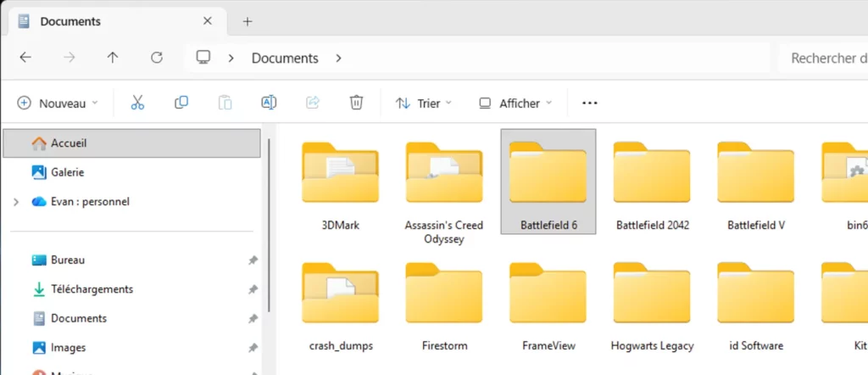
Task: Open the three-dots more options menu
Action: tap(590, 103)
